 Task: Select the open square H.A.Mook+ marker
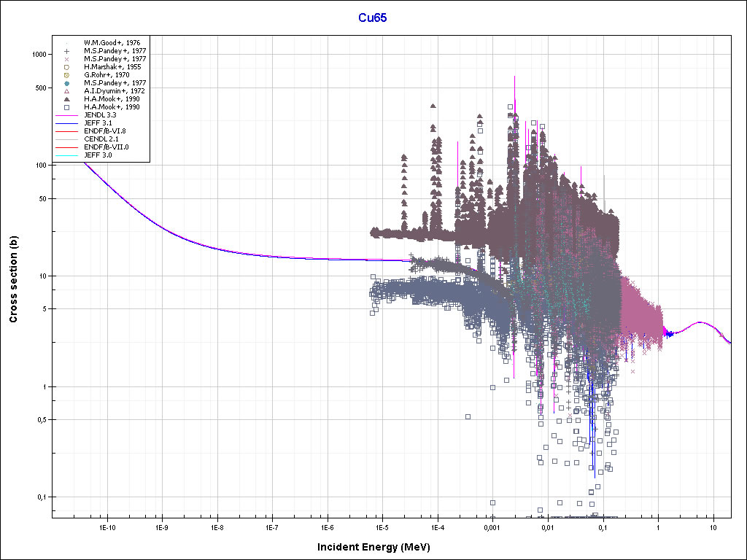click(x=66, y=107)
